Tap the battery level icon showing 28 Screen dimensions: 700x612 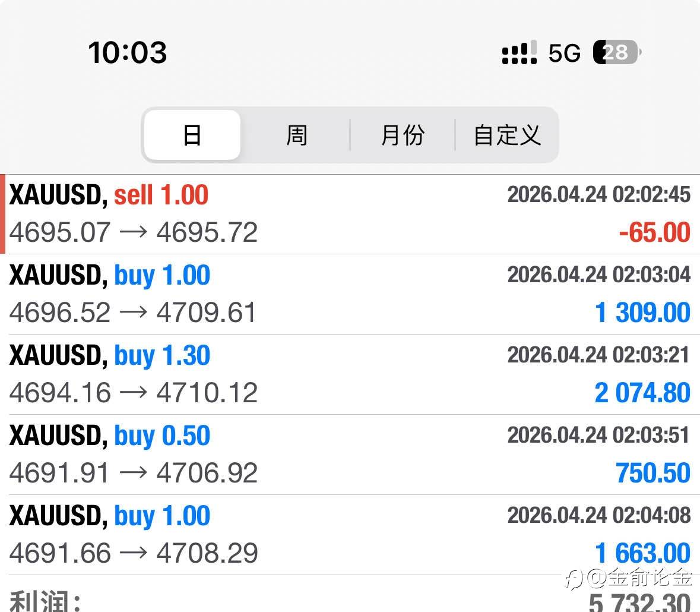[617, 52]
